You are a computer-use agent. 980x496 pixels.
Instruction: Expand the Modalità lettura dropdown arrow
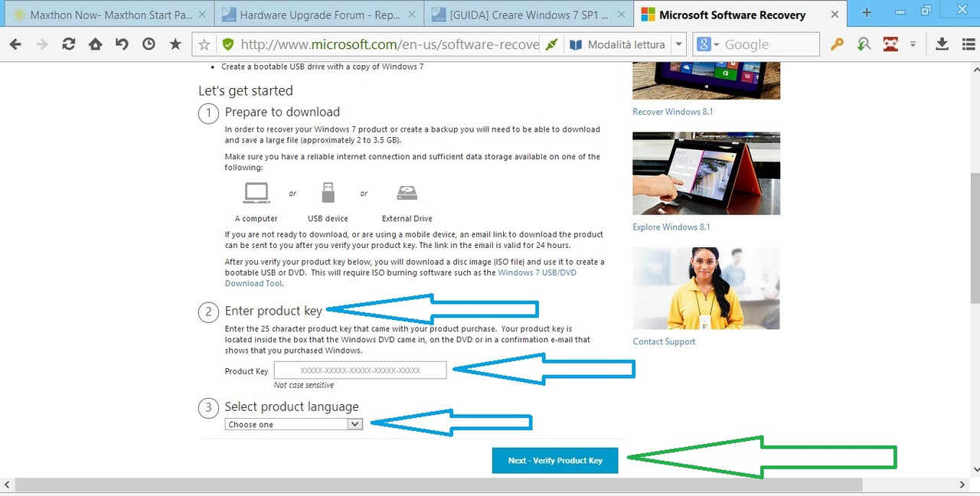678,44
